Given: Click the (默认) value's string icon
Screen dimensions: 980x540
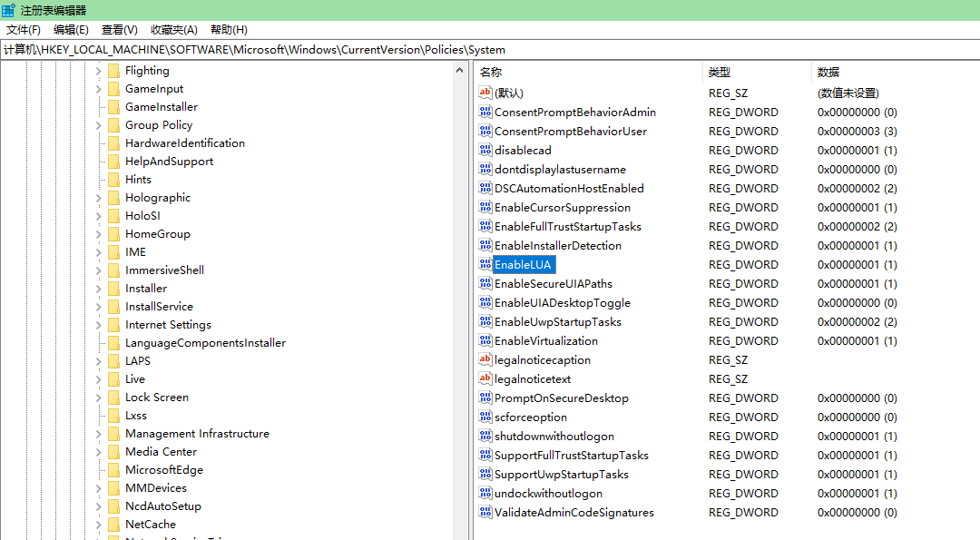Looking at the screenshot, I should [x=485, y=93].
